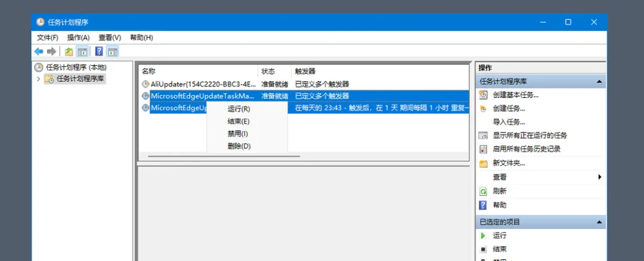
Task: Open the 查看(V) menu
Action: click(x=110, y=38)
